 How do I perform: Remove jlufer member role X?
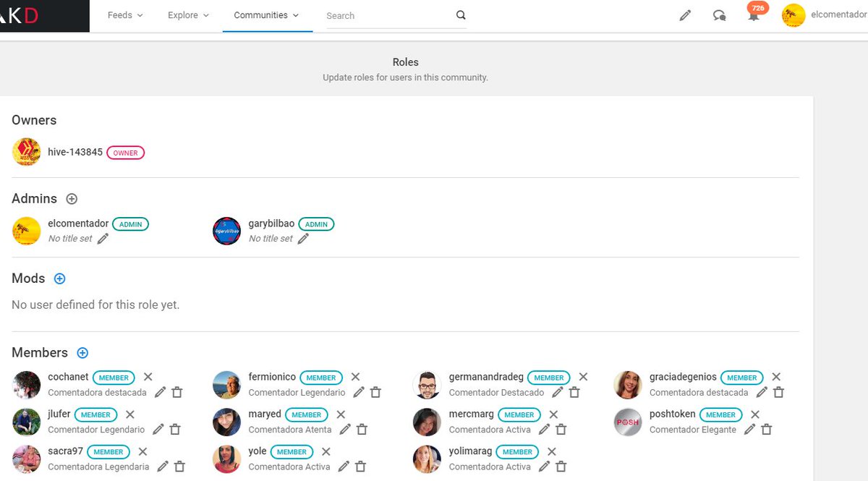point(130,414)
